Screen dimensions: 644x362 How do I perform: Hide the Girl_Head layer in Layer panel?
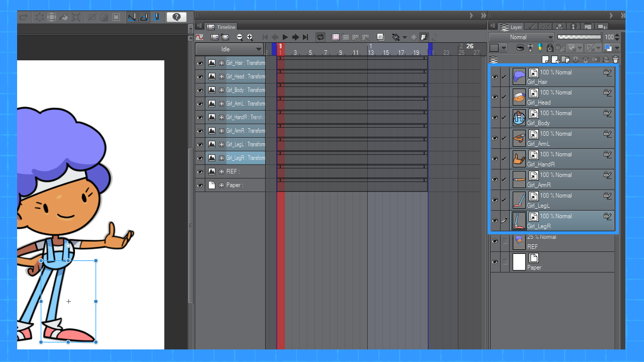(x=495, y=97)
